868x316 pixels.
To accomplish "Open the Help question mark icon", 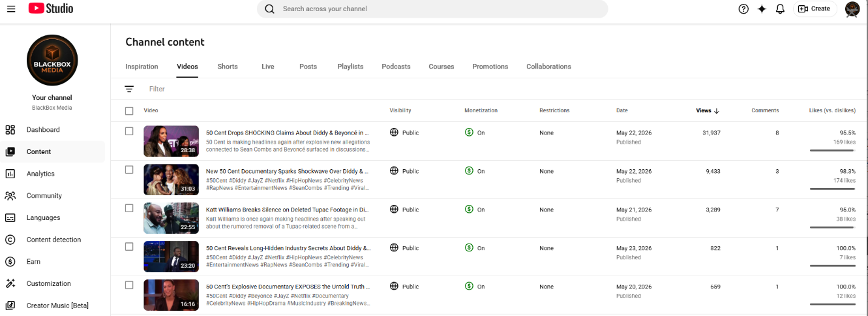I will click(x=743, y=8).
